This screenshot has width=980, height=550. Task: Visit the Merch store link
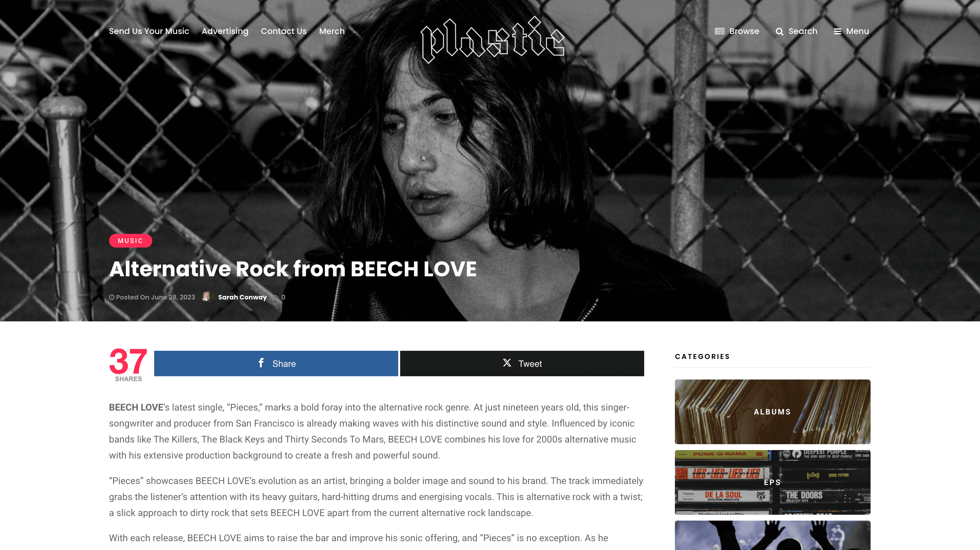click(x=332, y=31)
